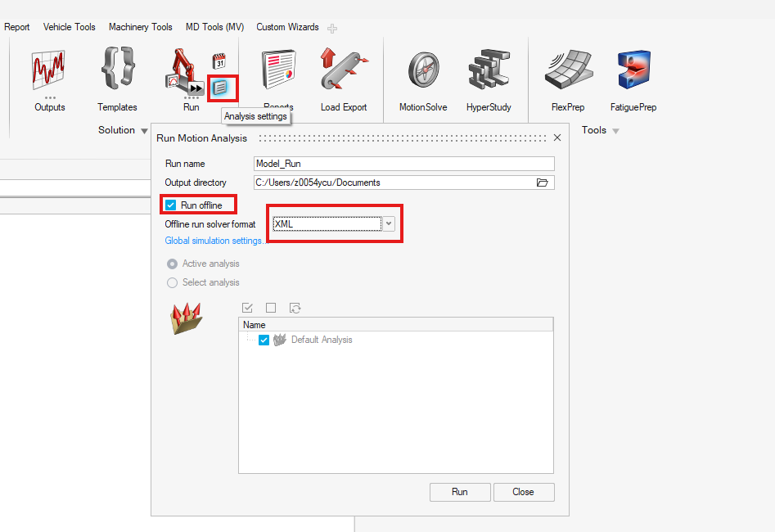
Task: Uncheck the Default Analysis checkbox
Action: click(264, 340)
